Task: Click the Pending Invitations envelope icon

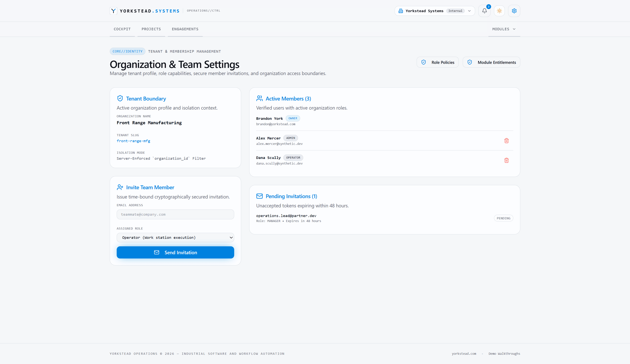Action: tap(259, 196)
